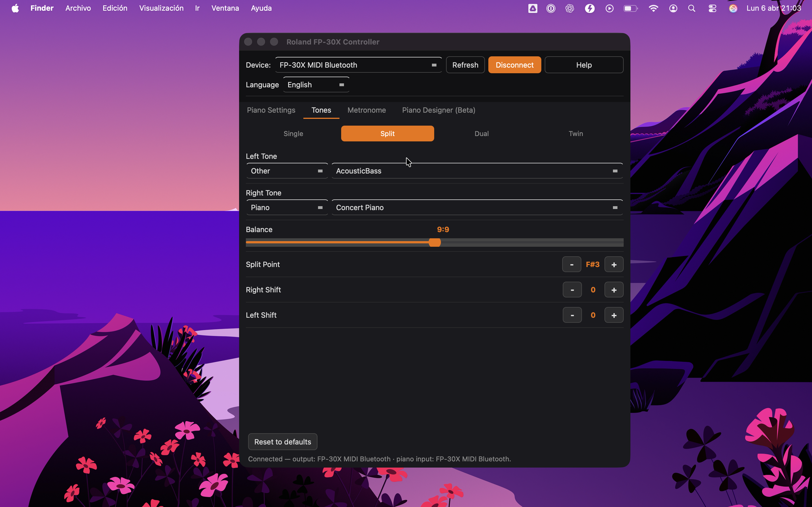Click the lightning bolt menu bar icon
812x507 pixels.
pyautogui.click(x=590, y=8)
